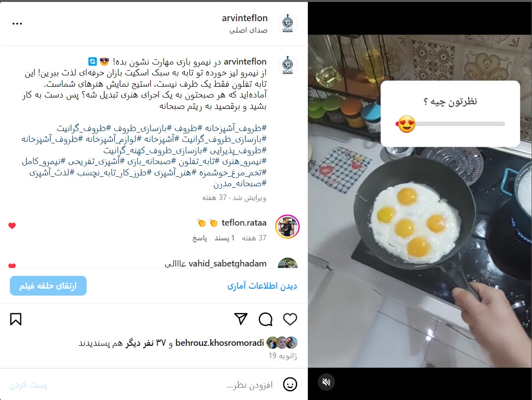Click the ارتقای حلقه فیلم boost button
The image size is (532, 400).
click(x=48, y=286)
